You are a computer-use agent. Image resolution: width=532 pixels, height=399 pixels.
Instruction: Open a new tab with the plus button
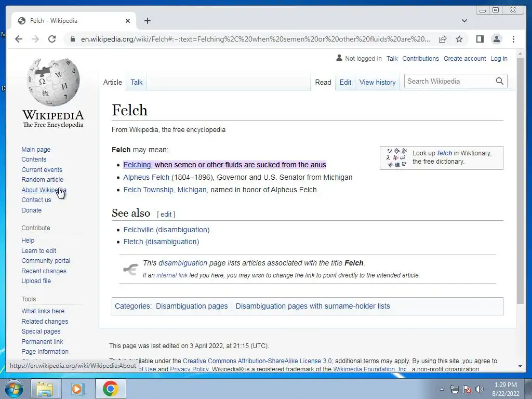pyautogui.click(x=147, y=21)
